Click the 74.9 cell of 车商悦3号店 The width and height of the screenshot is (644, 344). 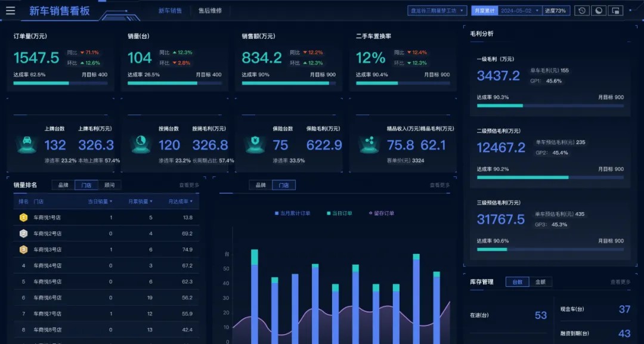tap(187, 250)
